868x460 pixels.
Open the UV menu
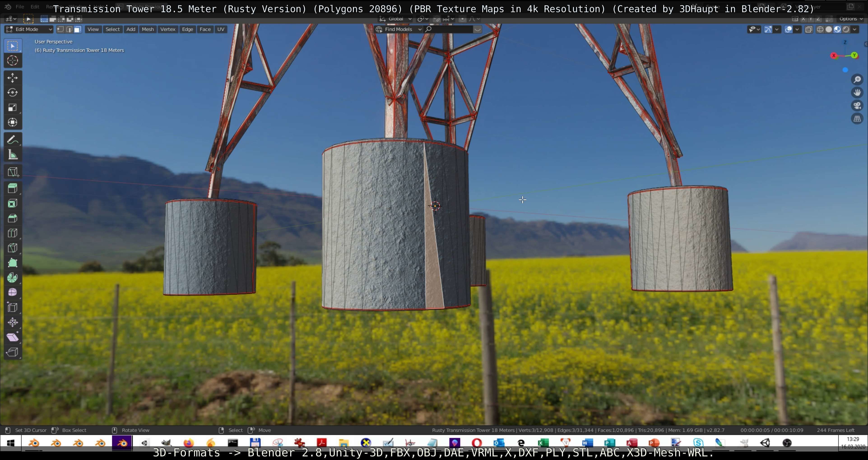(221, 29)
